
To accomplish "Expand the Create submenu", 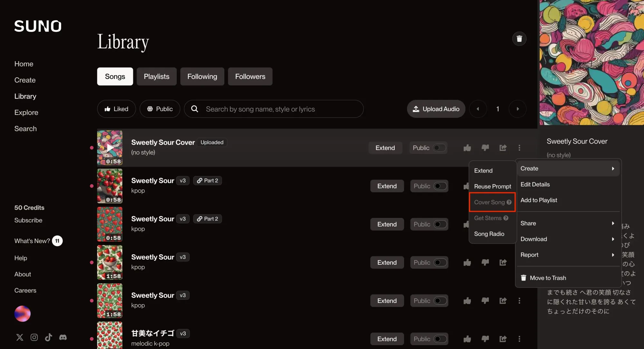I will point(568,168).
